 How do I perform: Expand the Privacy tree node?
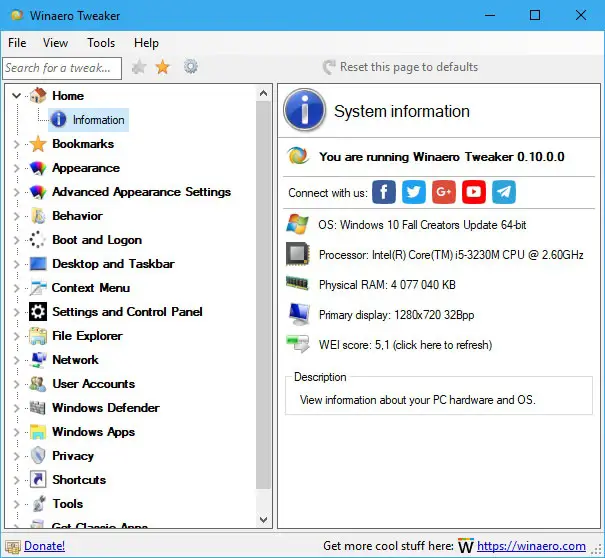click(x=16, y=456)
